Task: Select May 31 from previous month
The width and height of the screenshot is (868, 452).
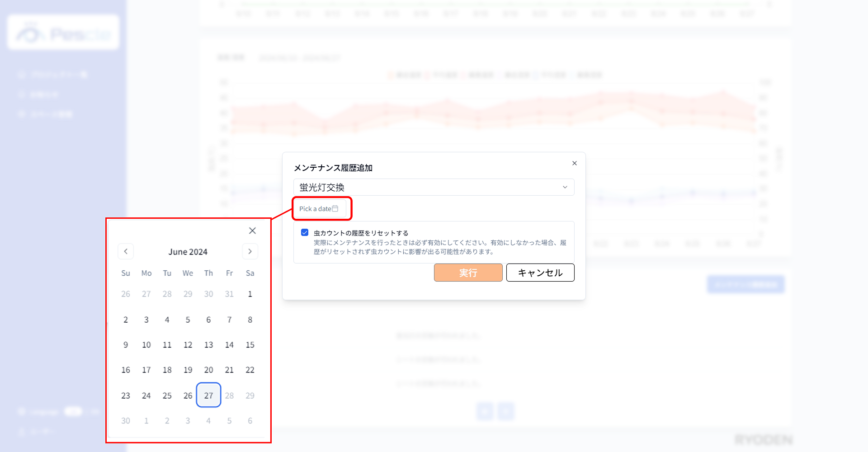Action: (x=229, y=294)
